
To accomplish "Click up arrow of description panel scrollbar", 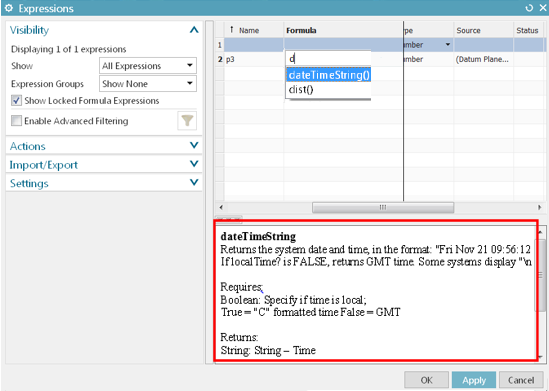I will click(541, 232).
